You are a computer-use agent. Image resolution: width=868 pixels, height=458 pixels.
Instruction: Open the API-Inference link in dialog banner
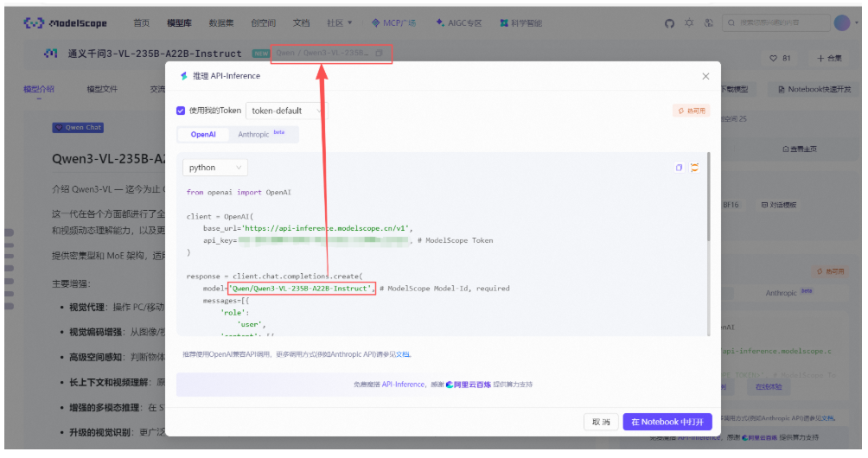coord(403,385)
